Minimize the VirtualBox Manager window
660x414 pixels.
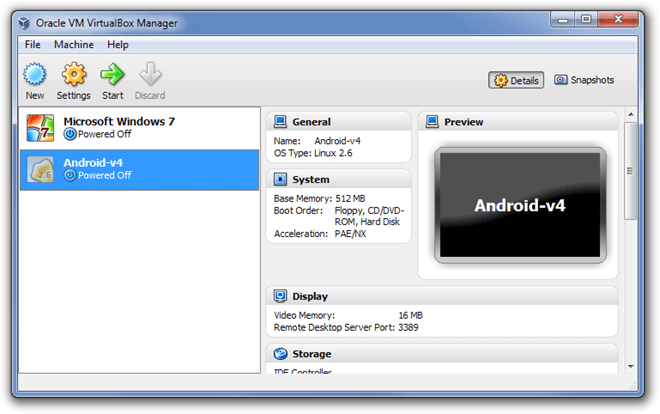coord(563,20)
